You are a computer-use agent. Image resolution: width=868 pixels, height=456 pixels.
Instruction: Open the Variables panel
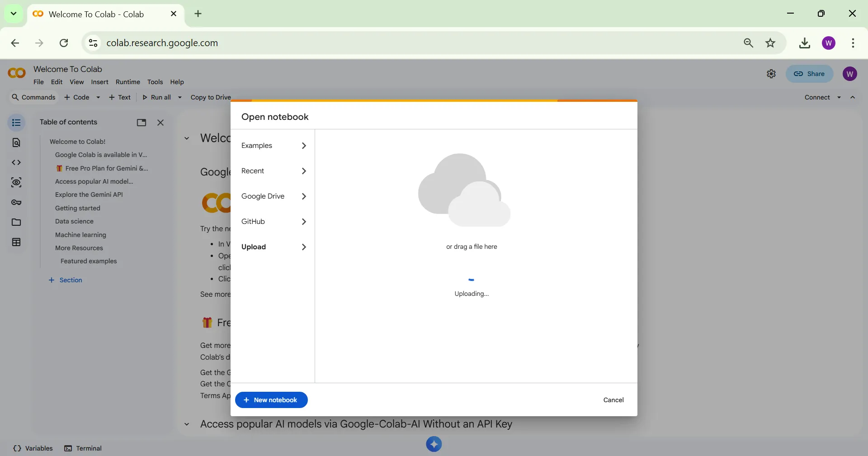pos(33,448)
